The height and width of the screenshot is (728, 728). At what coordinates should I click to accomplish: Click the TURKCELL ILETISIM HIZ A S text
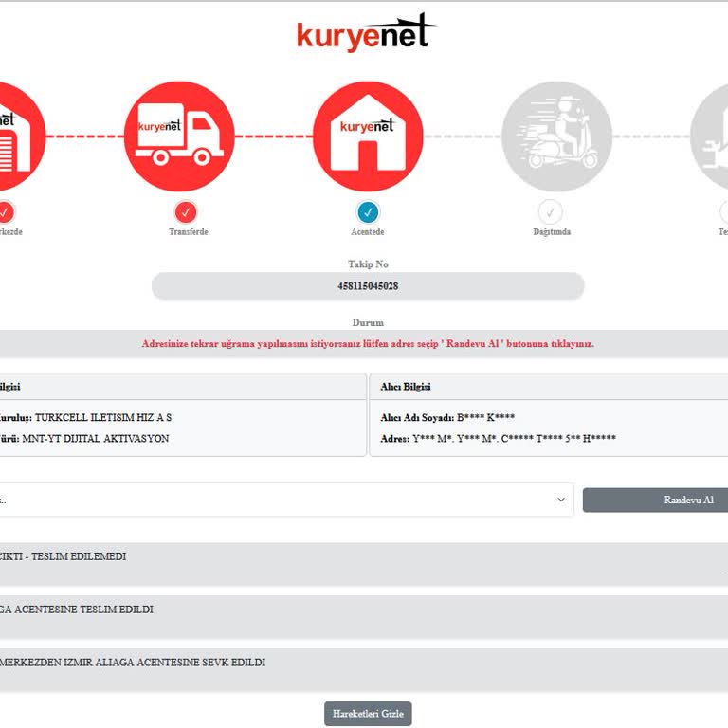pyautogui.click(x=103, y=417)
